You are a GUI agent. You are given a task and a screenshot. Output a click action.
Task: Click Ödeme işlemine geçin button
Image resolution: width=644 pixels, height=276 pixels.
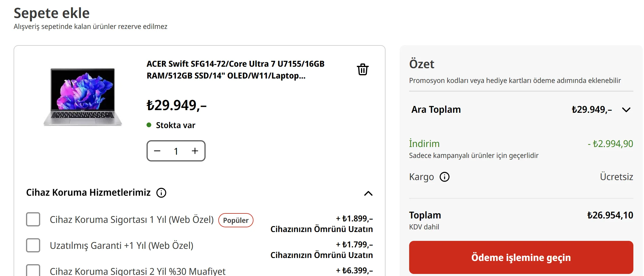pos(521,257)
